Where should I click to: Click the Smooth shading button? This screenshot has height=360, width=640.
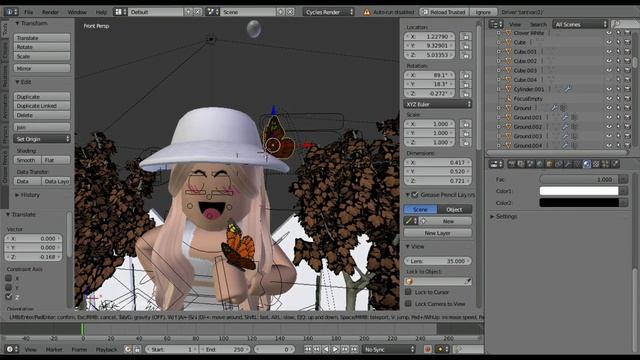point(27,160)
